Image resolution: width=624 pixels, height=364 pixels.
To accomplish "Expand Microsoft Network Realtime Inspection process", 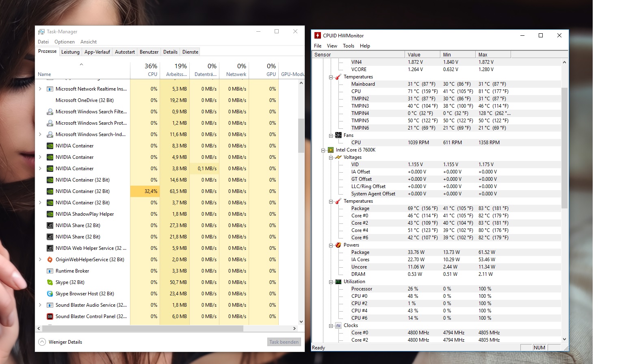I will pyautogui.click(x=40, y=89).
